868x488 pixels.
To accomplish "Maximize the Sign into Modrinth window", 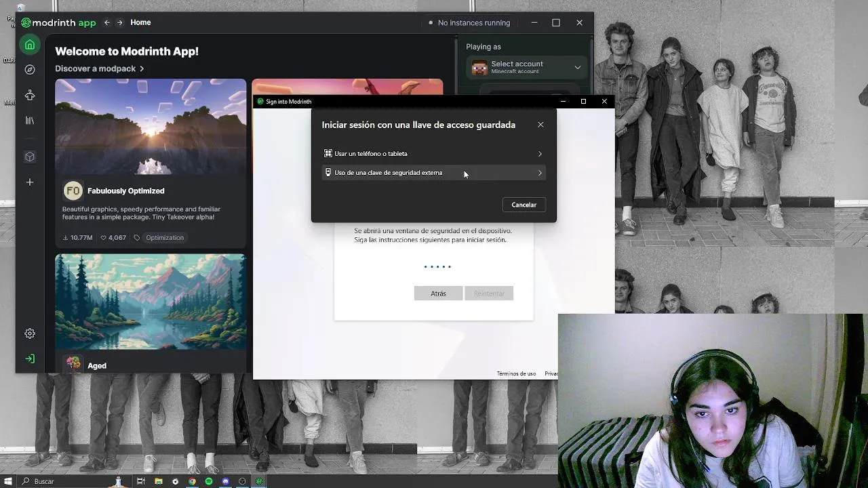I will point(583,102).
